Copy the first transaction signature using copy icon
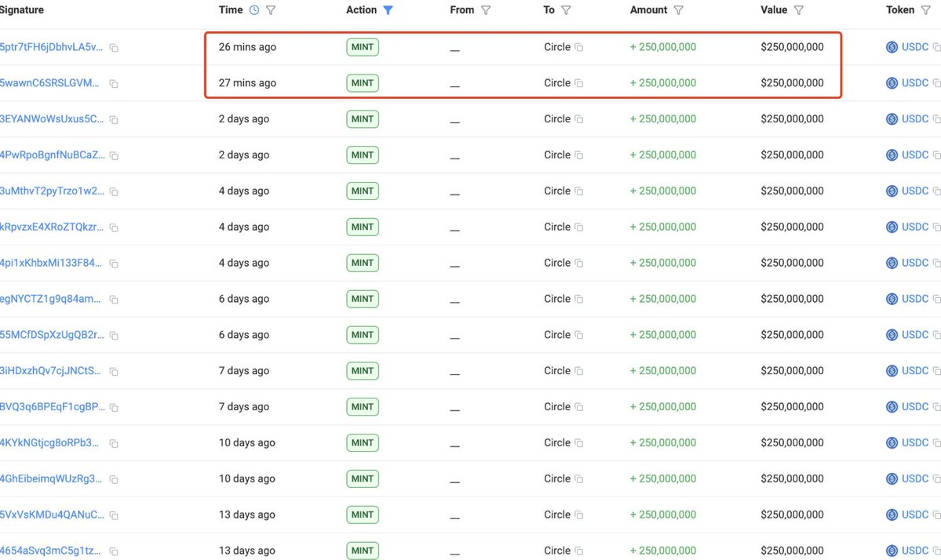Screen dimensions: 941x560 point(113,47)
